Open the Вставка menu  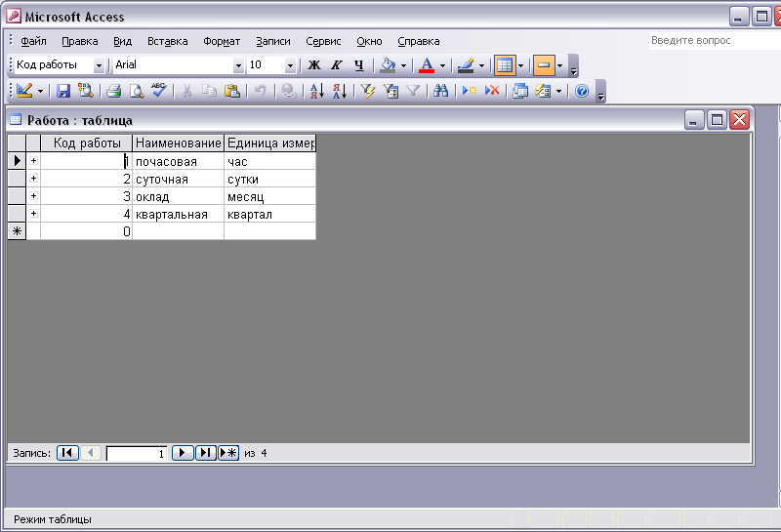167,41
